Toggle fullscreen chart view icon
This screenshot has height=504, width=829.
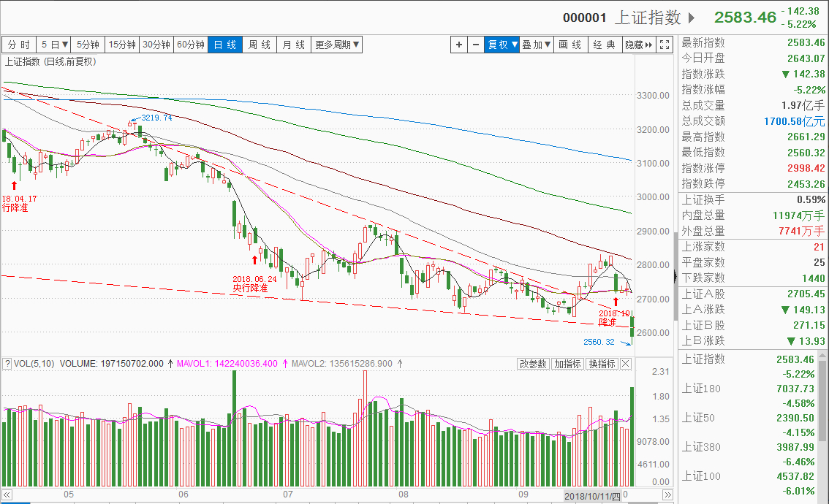point(665,45)
